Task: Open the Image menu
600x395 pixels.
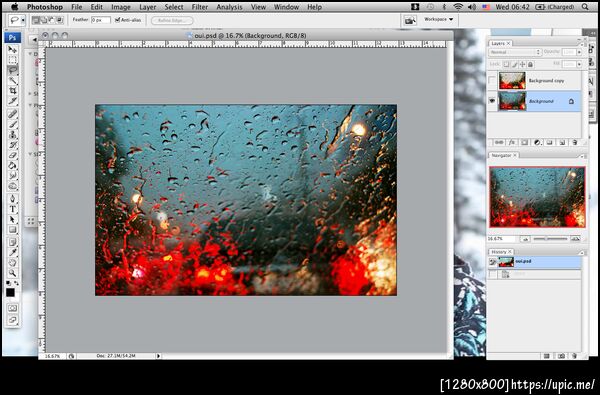Action: 121,7
